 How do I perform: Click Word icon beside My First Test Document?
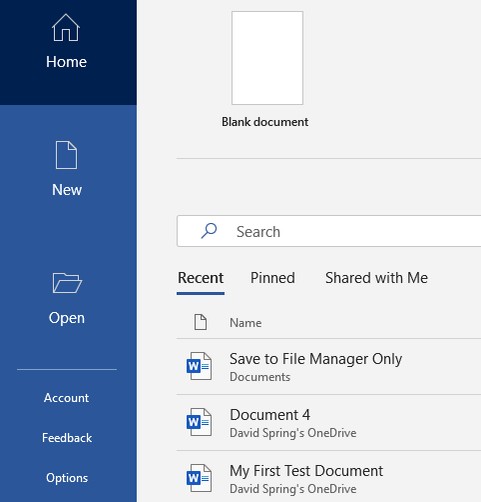click(199, 478)
